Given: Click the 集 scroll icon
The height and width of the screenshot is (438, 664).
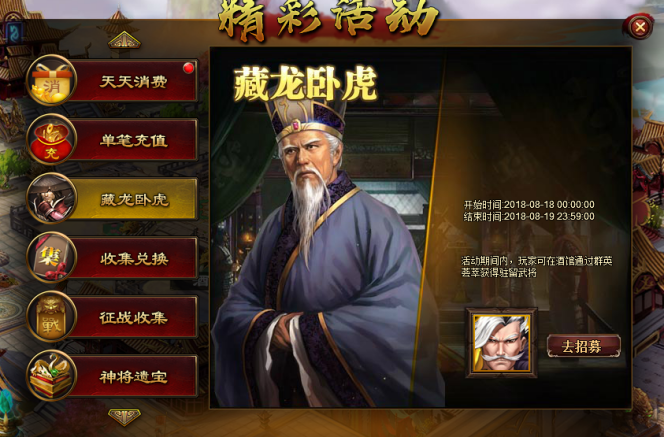Looking at the screenshot, I should point(52,258).
